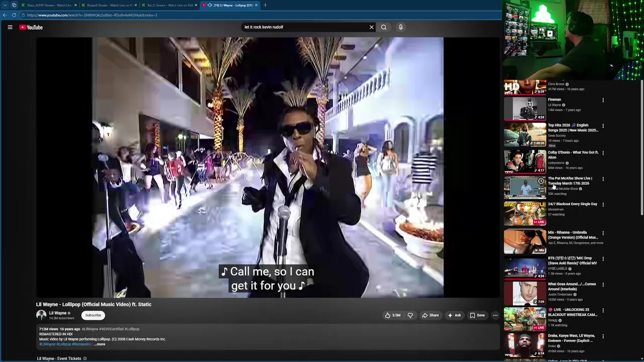Image resolution: width=644 pixels, height=362 pixels.
Task: Open 24/7 Blackout Every Single Day
Action: 525,213
